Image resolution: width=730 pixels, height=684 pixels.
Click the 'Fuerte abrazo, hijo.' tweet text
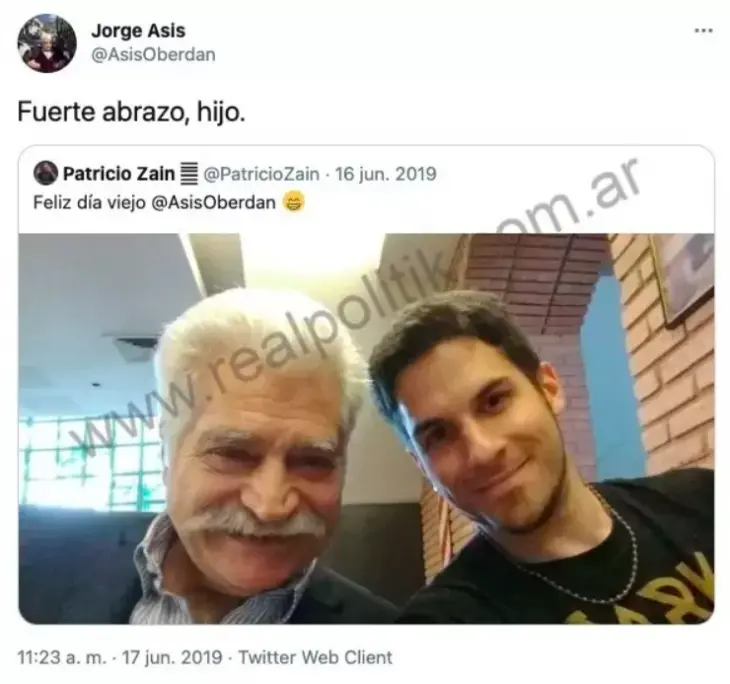131,112
